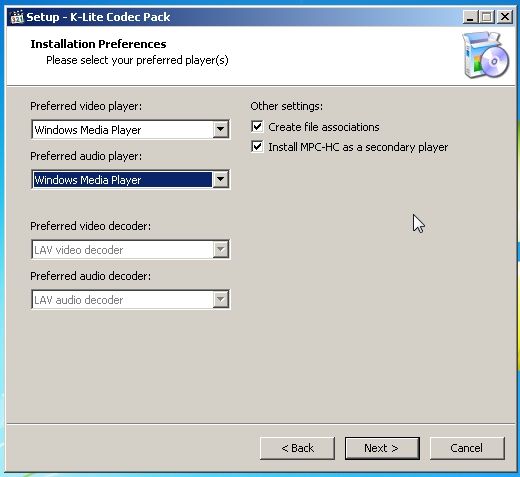520x477 pixels.
Task: Return to the previous step with Back
Action: click(x=297, y=448)
